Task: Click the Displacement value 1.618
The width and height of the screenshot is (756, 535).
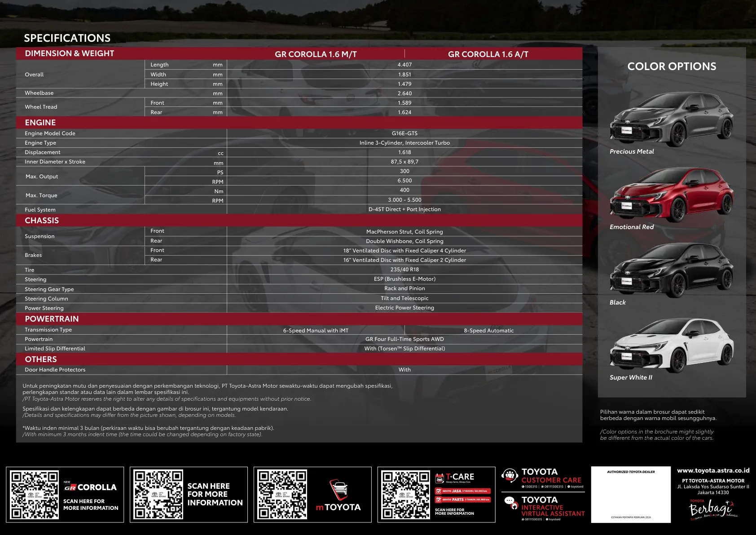Action: point(404,152)
